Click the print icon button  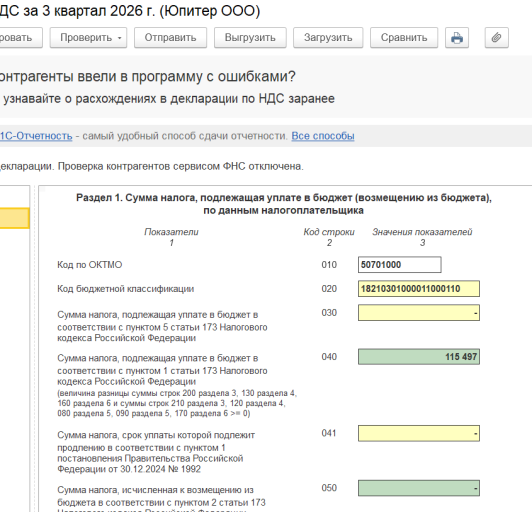pos(457,38)
